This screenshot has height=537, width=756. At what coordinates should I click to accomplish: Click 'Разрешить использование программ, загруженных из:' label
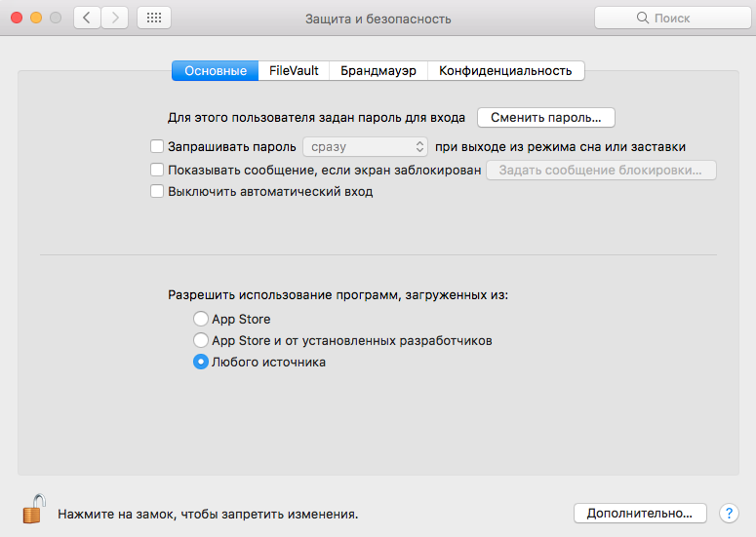click(x=338, y=294)
